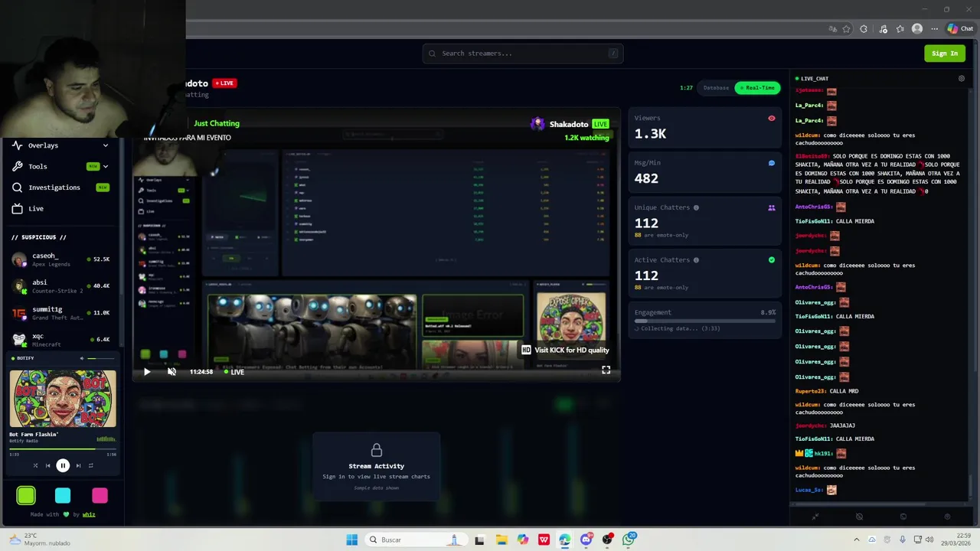Choose the cyan theme color swatch

coord(63,496)
